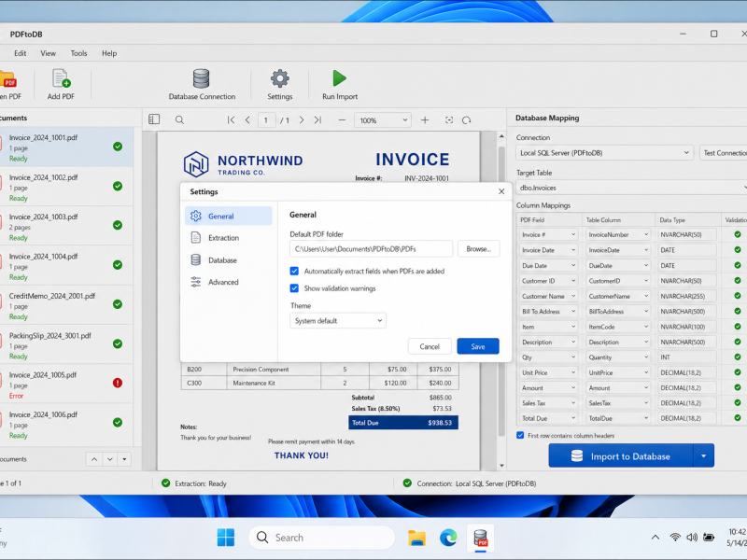Open the InvoiceDate table column dropdown
747x560 pixels.
618,250
